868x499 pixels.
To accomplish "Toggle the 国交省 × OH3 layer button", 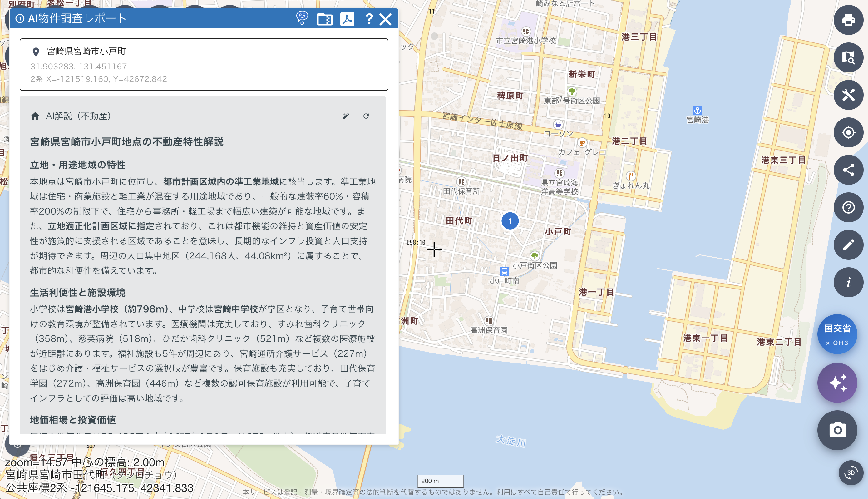I will coord(837,334).
